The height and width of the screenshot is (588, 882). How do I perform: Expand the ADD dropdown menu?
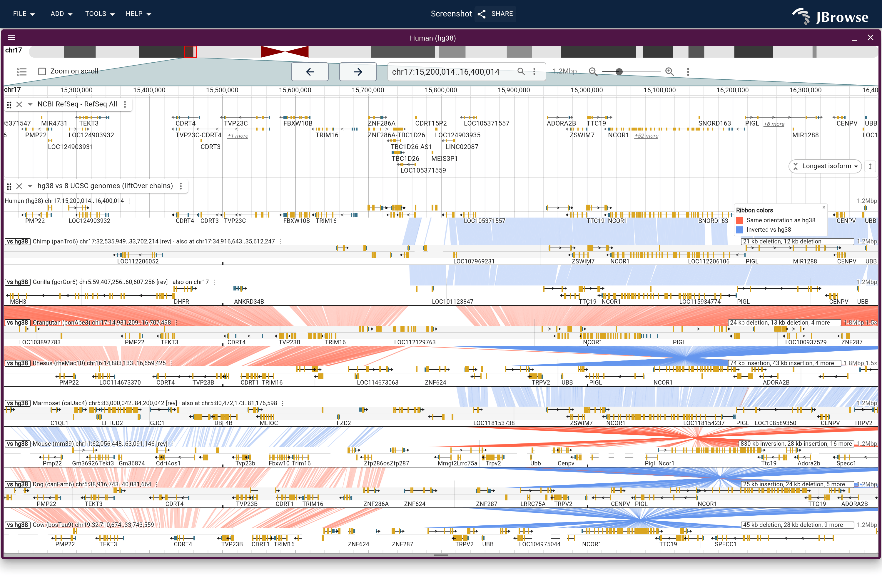[61, 14]
